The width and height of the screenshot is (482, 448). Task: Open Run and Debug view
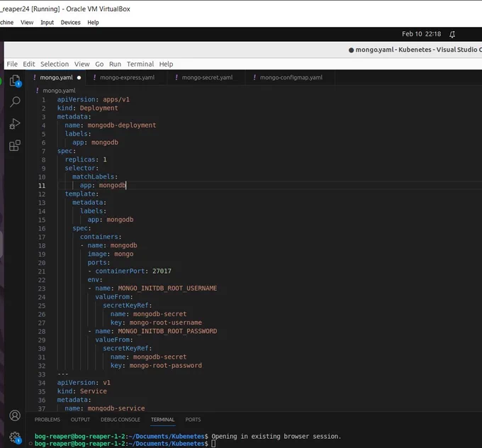pos(15,124)
